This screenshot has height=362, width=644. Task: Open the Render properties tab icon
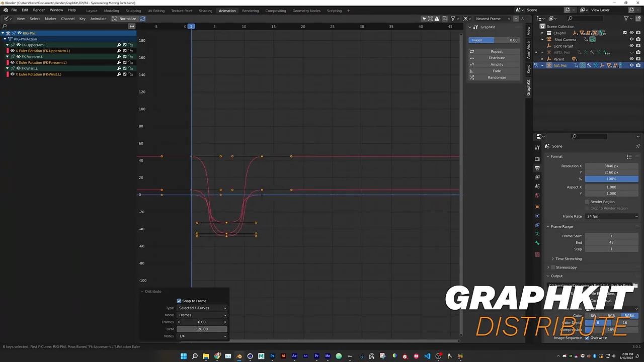point(537,159)
